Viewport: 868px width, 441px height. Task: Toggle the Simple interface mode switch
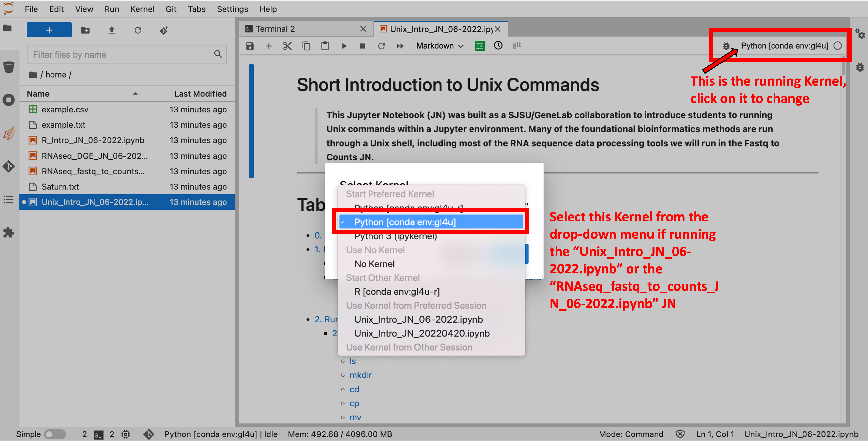coord(55,434)
